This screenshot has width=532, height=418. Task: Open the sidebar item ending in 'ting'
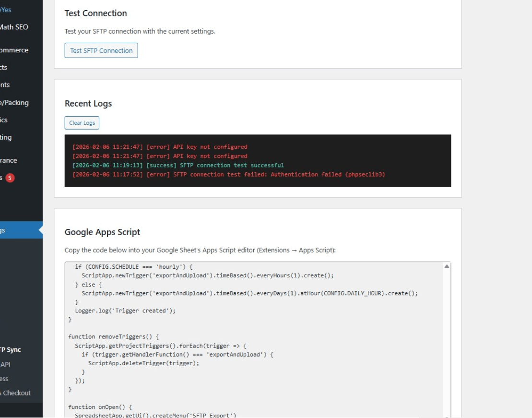pyautogui.click(x=6, y=137)
